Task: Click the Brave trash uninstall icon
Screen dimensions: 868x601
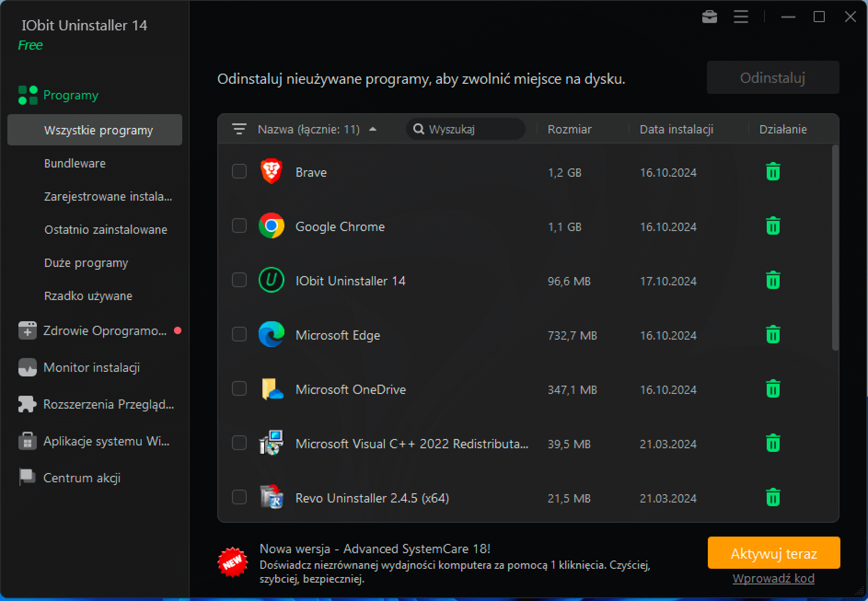Action: click(773, 172)
